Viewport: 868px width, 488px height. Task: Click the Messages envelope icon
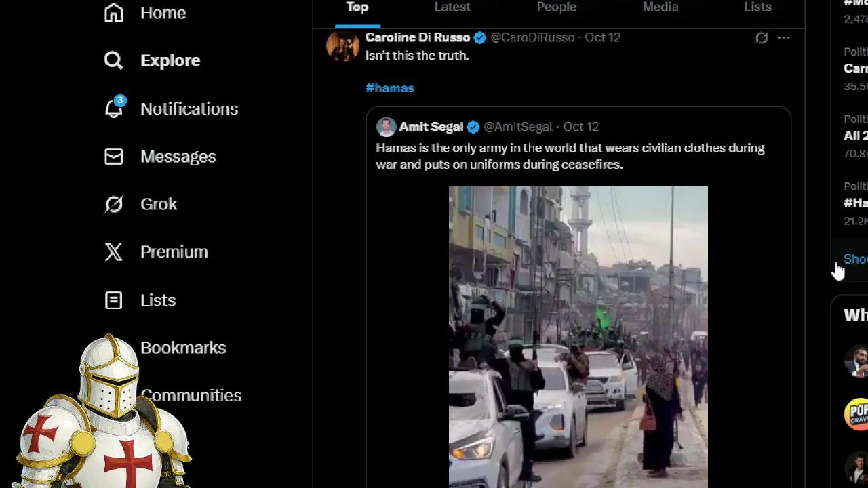114,157
